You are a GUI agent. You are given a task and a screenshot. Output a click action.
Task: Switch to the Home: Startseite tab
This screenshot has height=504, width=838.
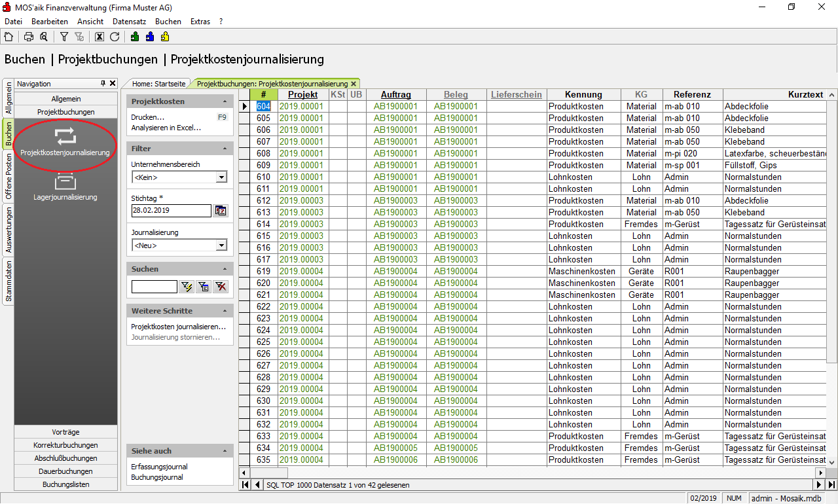point(159,84)
